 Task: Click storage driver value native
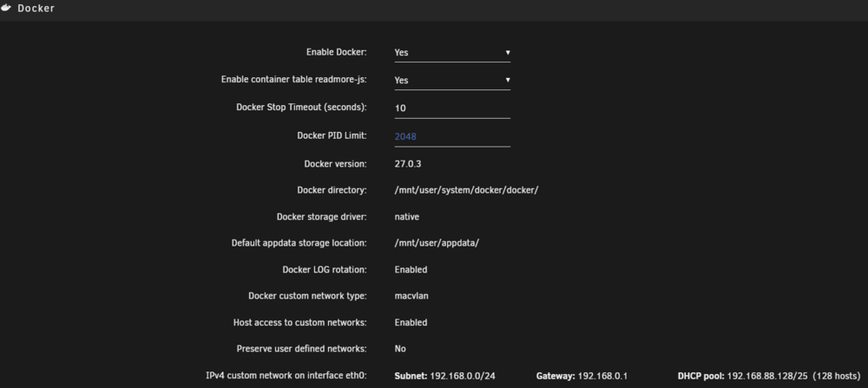(407, 217)
